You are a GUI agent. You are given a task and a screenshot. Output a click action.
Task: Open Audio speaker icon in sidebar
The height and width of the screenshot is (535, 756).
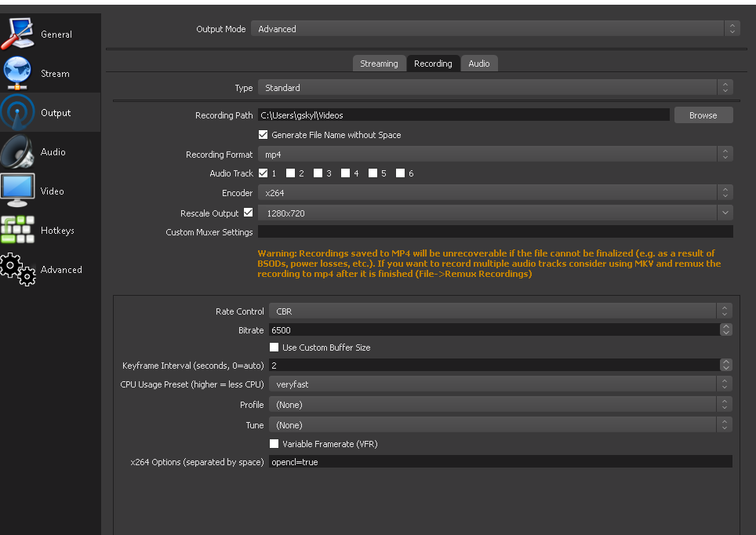[x=18, y=151]
